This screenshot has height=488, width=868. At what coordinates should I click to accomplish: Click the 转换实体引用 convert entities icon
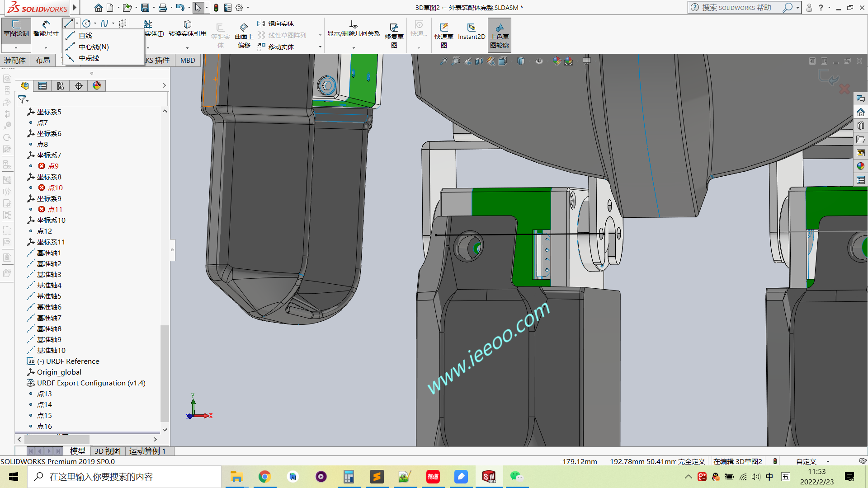coord(187,24)
